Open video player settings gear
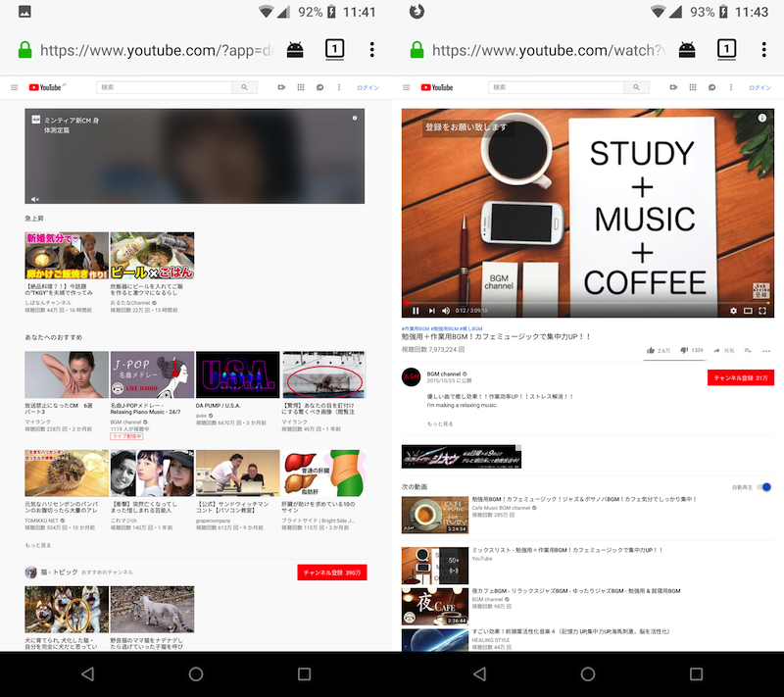Screen dimensions: 784x697 [x=733, y=311]
